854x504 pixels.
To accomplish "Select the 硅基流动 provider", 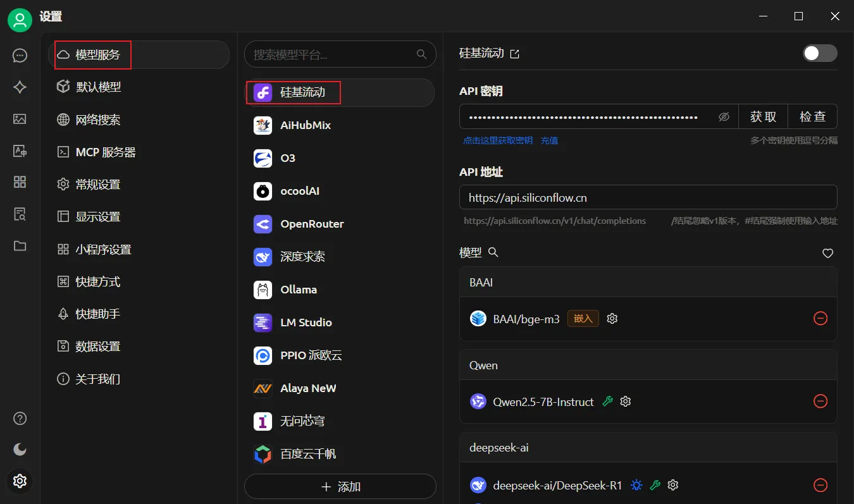I will (x=340, y=92).
